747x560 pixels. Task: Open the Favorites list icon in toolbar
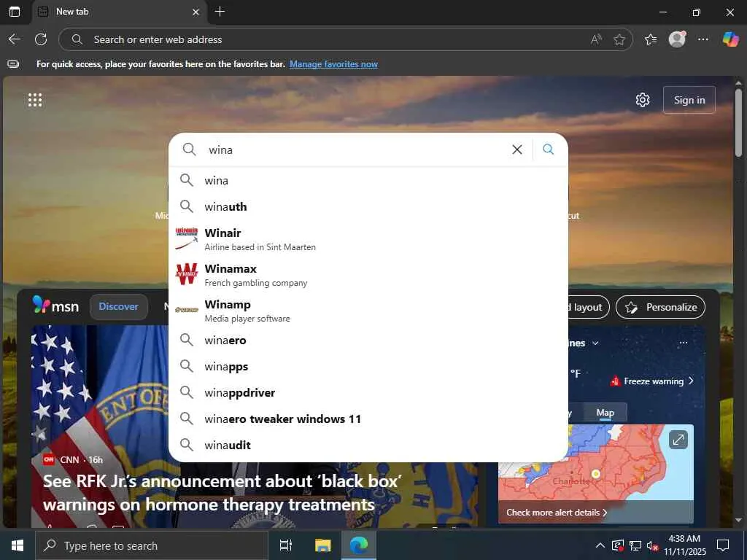(650, 39)
